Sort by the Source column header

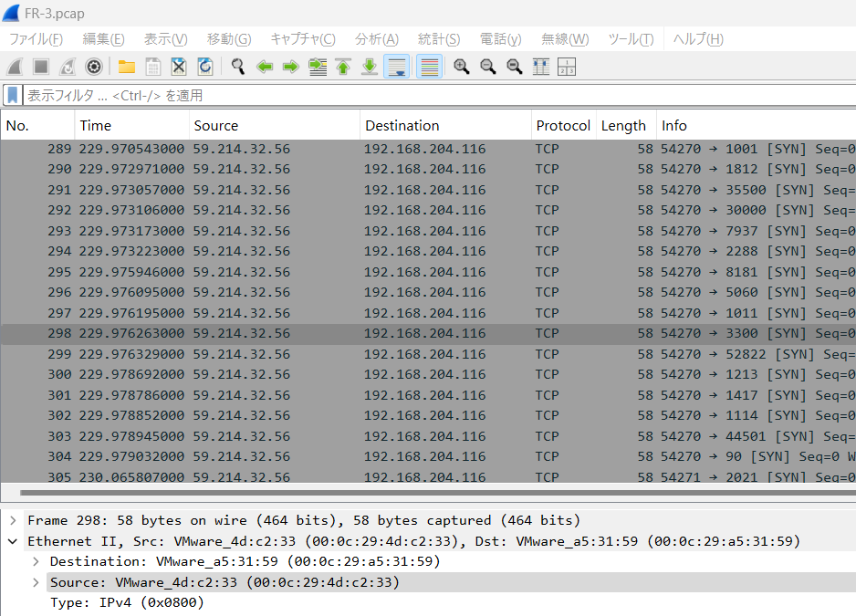[x=275, y=126]
